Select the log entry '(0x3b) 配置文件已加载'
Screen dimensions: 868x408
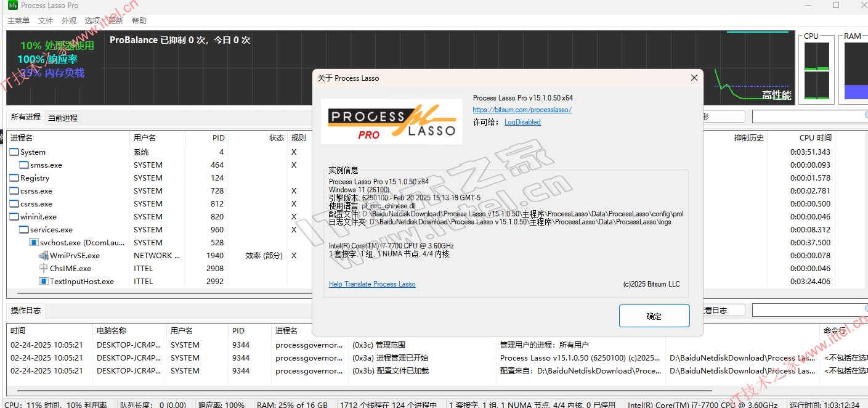tap(390, 371)
